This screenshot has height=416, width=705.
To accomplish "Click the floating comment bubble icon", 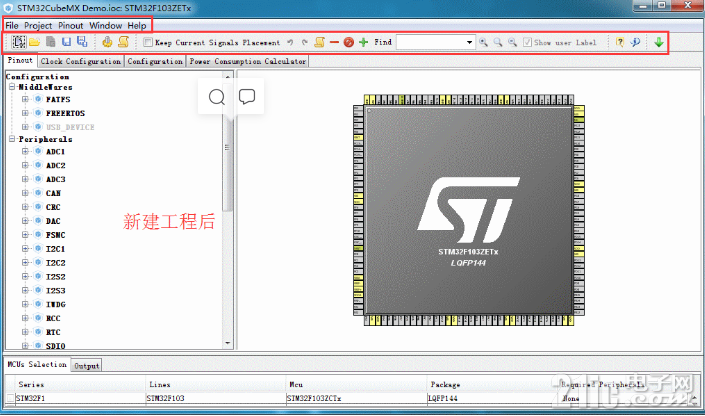I will click(247, 96).
